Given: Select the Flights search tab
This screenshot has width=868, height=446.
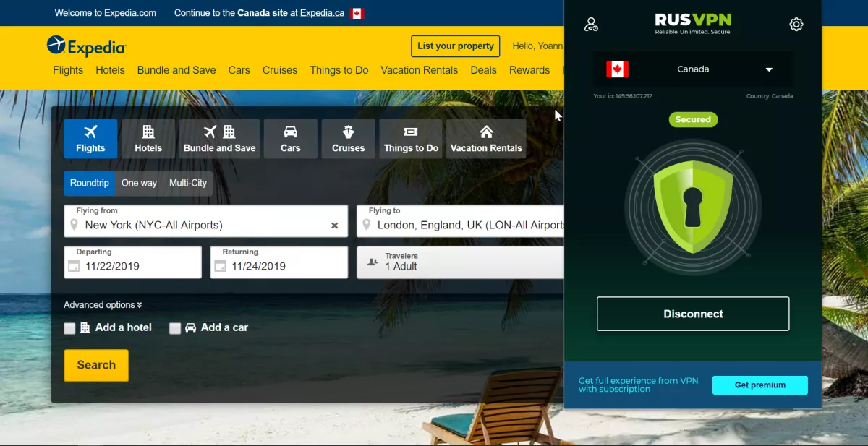Looking at the screenshot, I should (x=90, y=139).
